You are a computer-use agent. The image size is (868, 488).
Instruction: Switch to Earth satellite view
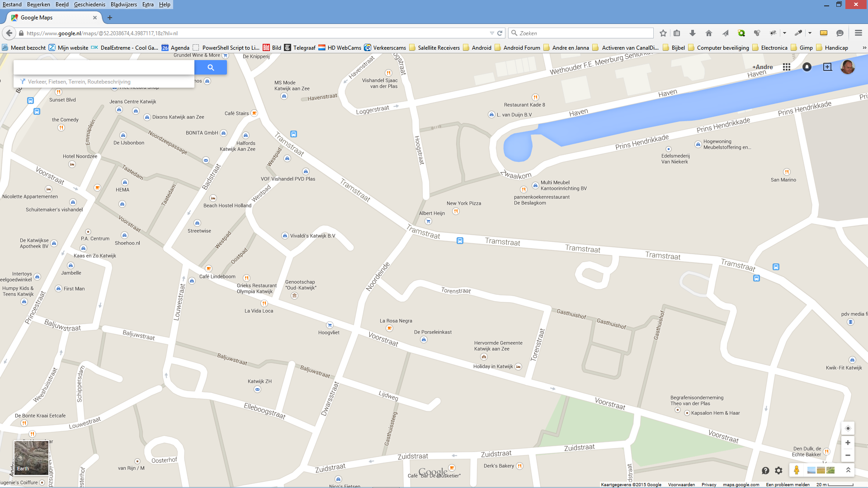coord(31,458)
